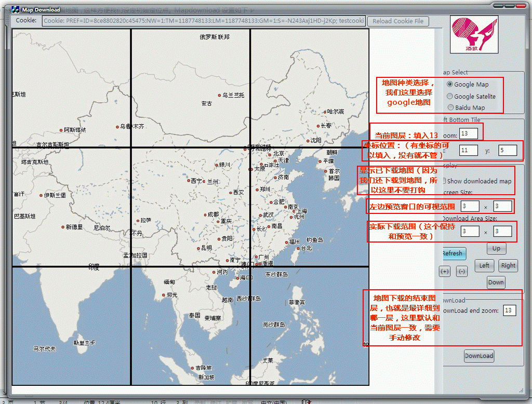Select the Google Map radio button
This screenshot has height=404, width=532.
coord(450,84)
